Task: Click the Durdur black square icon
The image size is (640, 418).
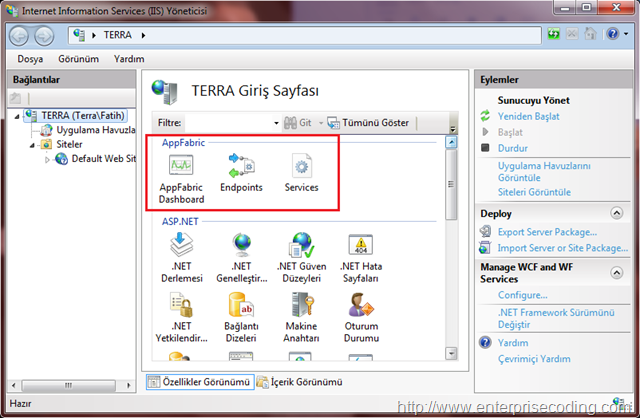Action: (x=485, y=148)
